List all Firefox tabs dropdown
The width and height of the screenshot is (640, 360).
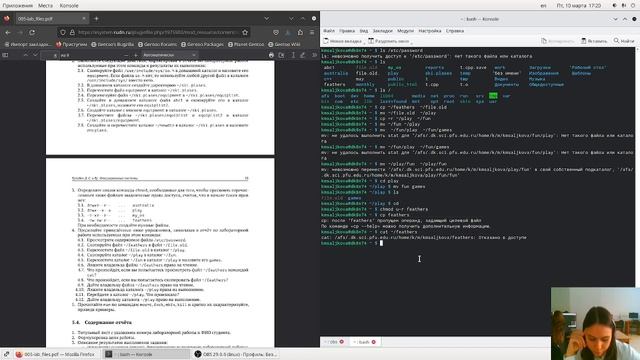(x=267, y=18)
